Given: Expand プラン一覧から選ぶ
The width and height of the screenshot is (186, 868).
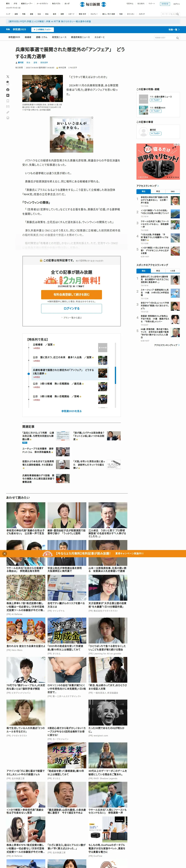Looking at the screenshot, I should tap(72, 317).
